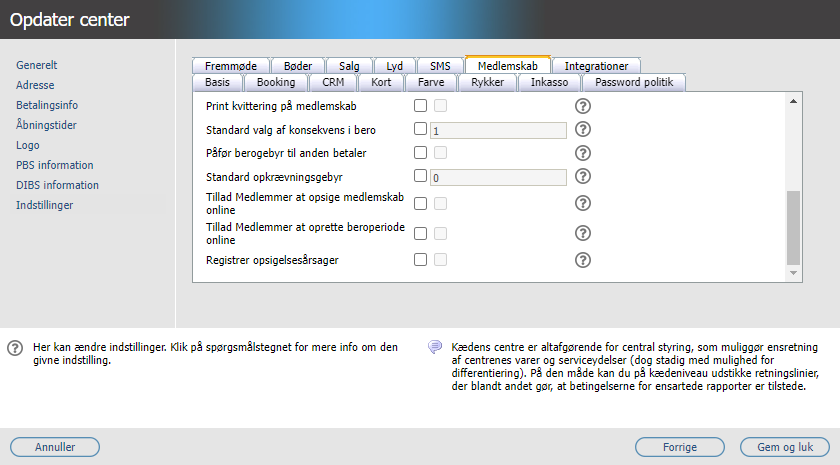The image size is (840, 465).
Task: Click the scroll down arrow in settings list
Action: (793, 273)
